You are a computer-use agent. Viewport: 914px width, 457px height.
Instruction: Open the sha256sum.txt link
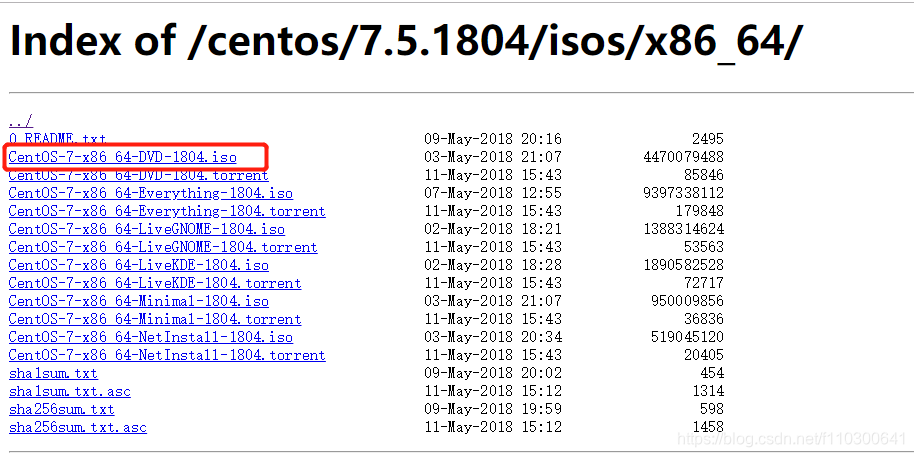pyautogui.click(x=61, y=409)
